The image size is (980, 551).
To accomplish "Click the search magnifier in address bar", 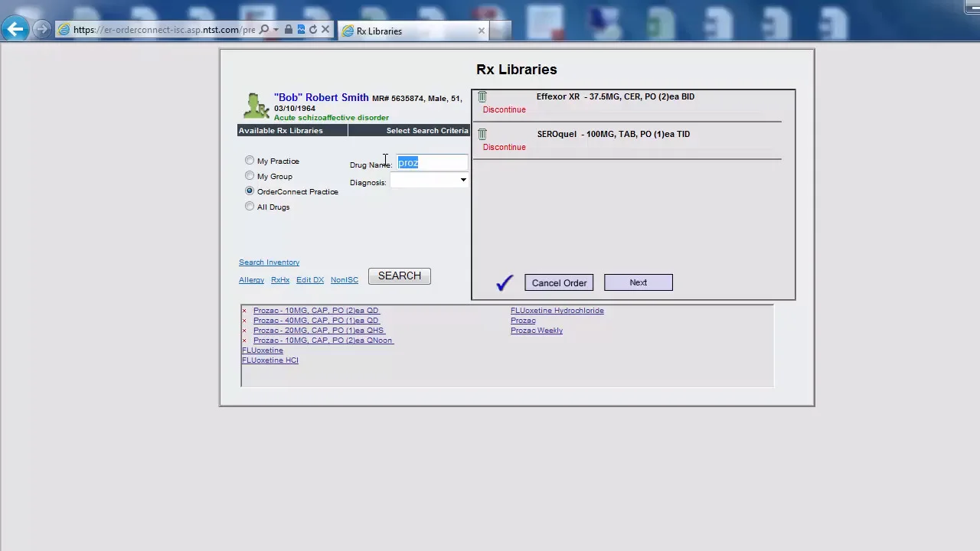I will [x=264, y=30].
